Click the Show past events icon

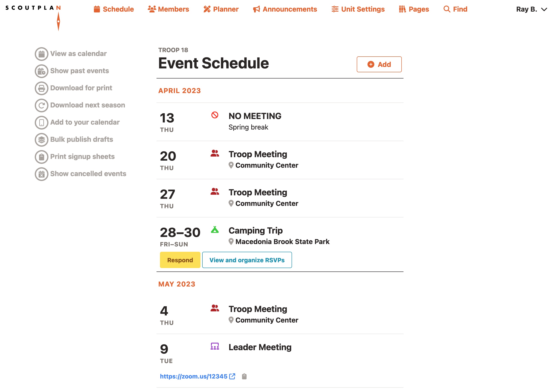(x=41, y=71)
